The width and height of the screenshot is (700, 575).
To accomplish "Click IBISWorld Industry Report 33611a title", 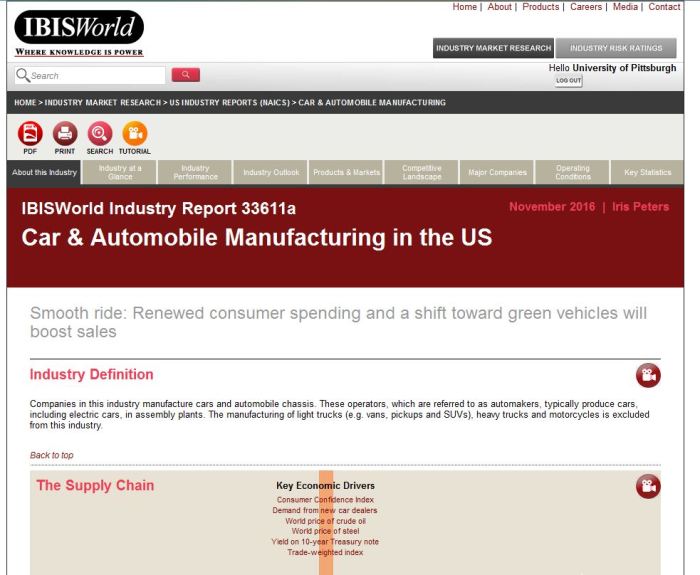I will pos(158,208).
